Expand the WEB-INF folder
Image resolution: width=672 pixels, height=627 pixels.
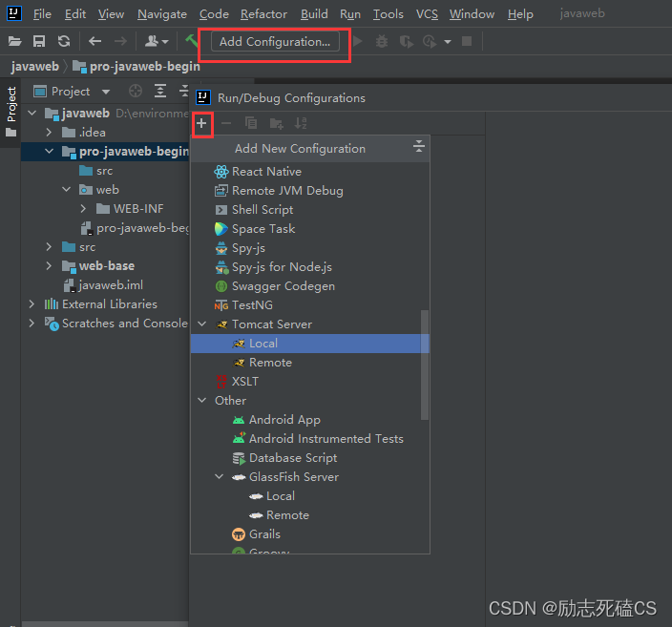coord(83,209)
